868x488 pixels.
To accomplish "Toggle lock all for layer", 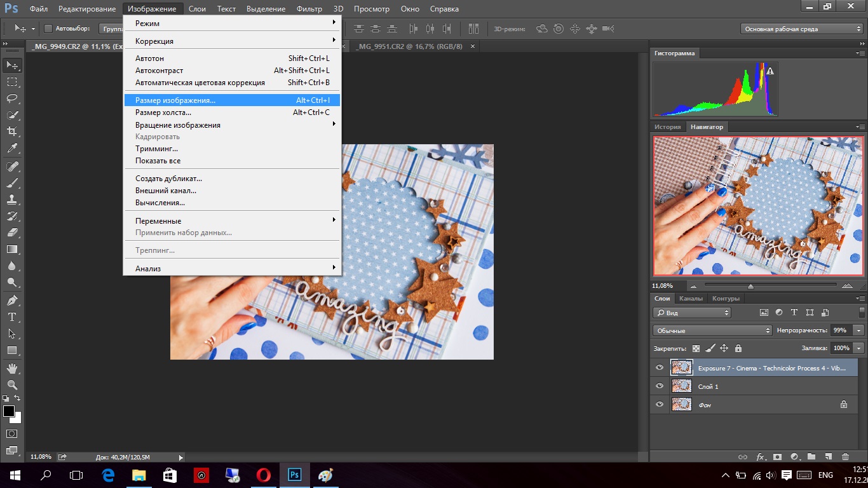I will 738,348.
